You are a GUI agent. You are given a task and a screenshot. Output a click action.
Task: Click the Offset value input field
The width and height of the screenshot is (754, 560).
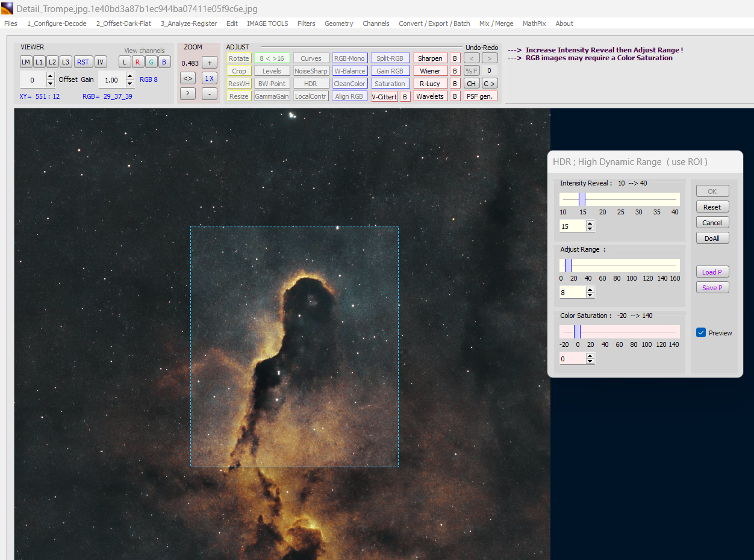33,80
